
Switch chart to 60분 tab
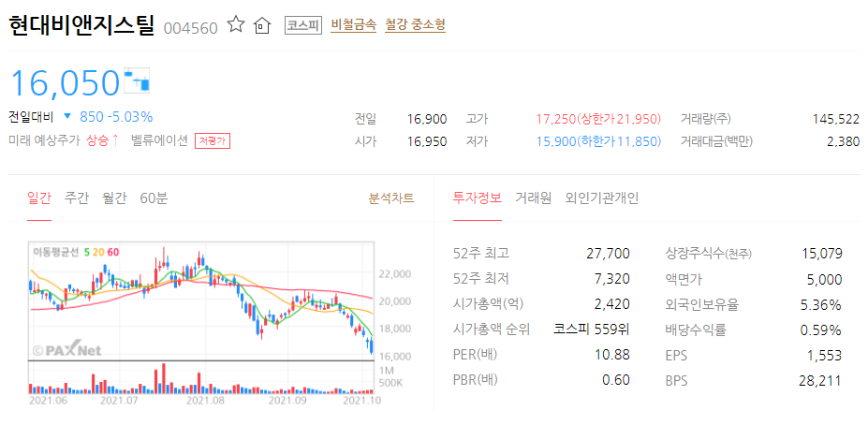click(154, 198)
